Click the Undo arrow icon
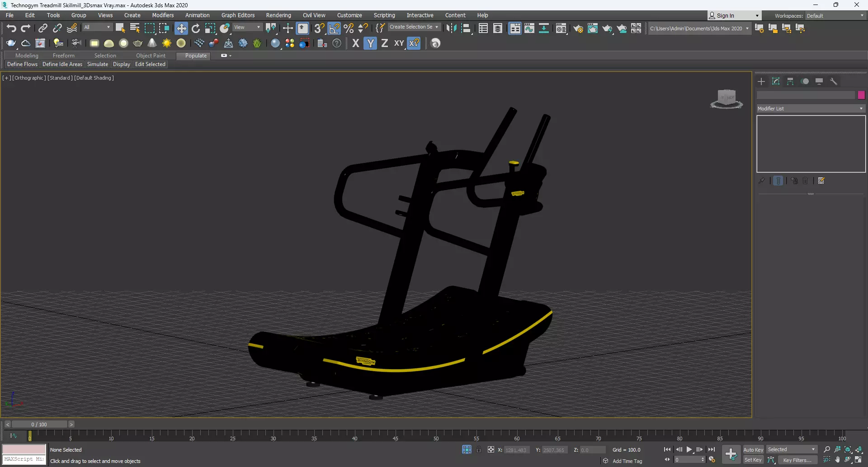Screen dimensions: 868x467 point(11,29)
